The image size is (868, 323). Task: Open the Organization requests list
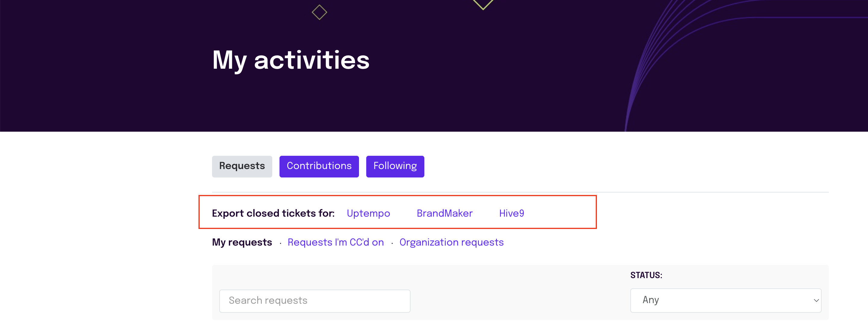tap(451, 242)
